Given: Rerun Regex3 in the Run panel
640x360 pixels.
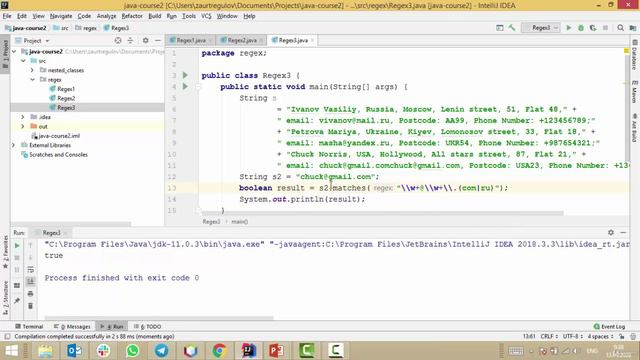Looking at the screenshot, I should (17, 246).
